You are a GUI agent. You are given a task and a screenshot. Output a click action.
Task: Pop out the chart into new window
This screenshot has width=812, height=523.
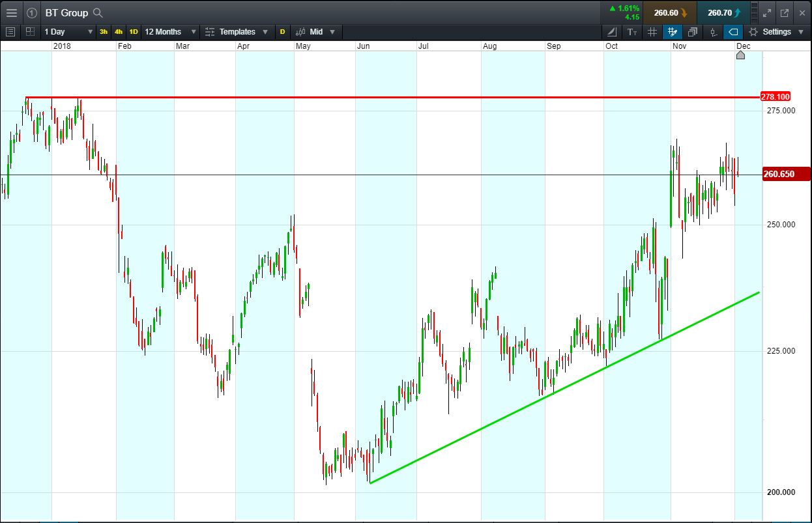(x=785, y=12)
